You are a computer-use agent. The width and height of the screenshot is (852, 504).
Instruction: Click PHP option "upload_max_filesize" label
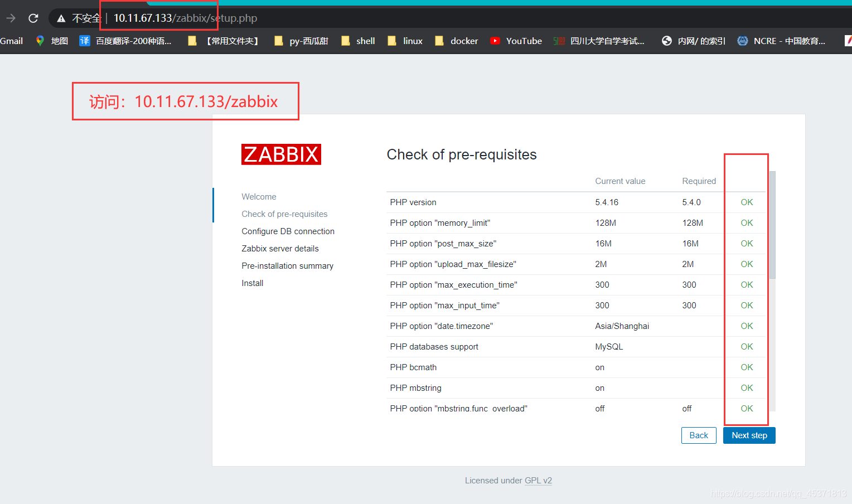point(453,264)
